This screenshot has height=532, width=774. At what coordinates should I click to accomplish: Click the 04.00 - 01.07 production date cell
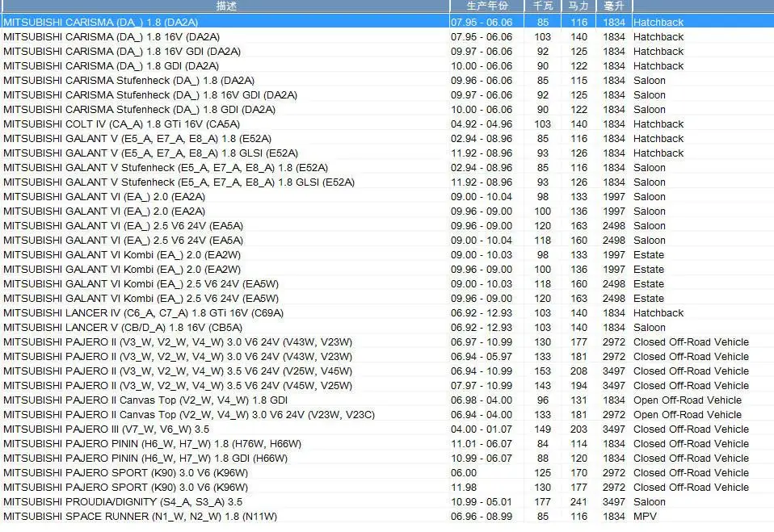click(x=482, y=429)
